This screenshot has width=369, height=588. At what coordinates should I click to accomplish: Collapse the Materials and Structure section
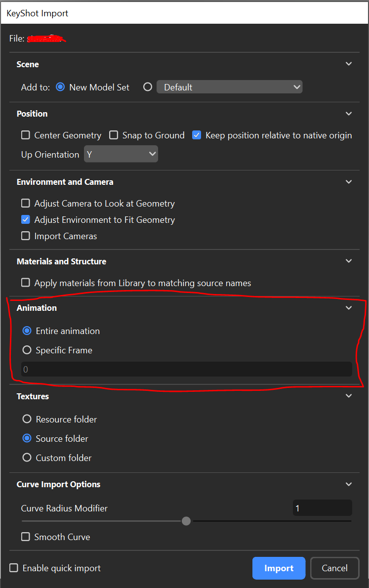pos(349,261)
